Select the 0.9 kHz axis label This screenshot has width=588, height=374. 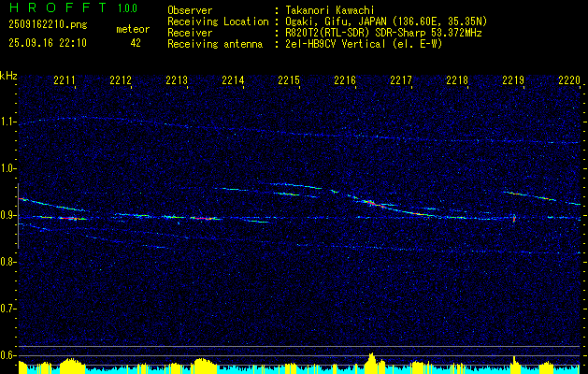[x=8, y=215]
